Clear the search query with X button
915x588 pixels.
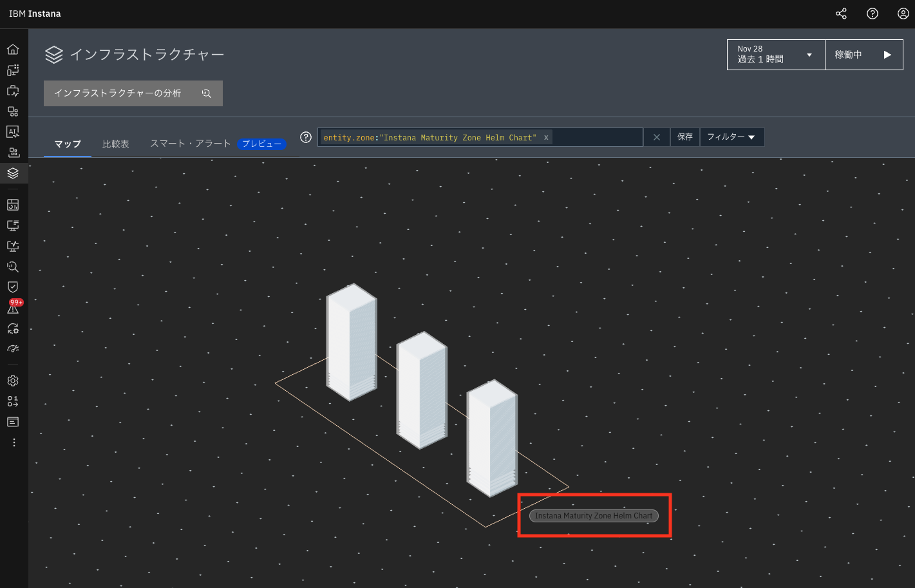[657, 137]
